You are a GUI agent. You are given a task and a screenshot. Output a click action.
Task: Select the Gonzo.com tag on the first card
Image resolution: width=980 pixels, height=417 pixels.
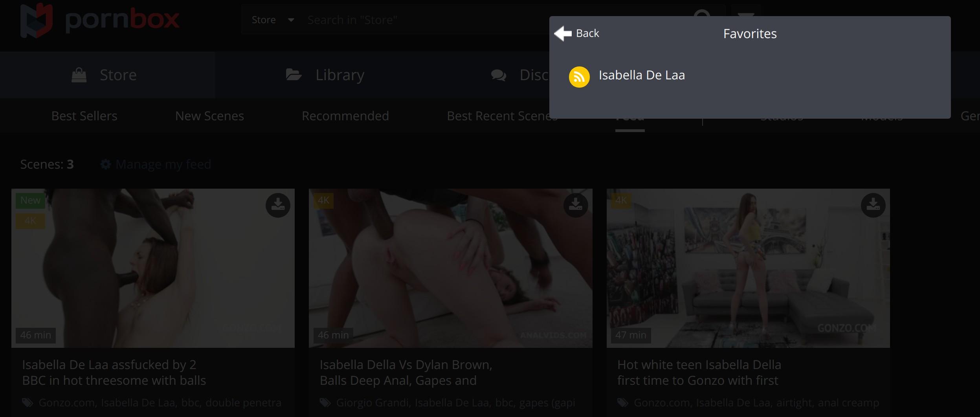pyautogui.click(x=66, y=402)
